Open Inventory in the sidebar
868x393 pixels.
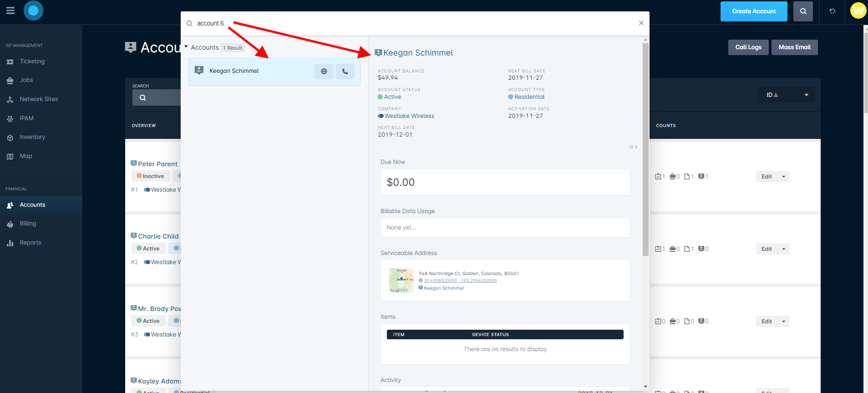[x=32, y=137]
